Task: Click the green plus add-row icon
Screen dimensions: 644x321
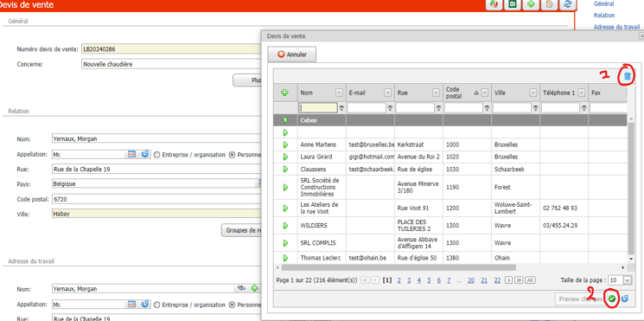Action: (x=284, y=93)
